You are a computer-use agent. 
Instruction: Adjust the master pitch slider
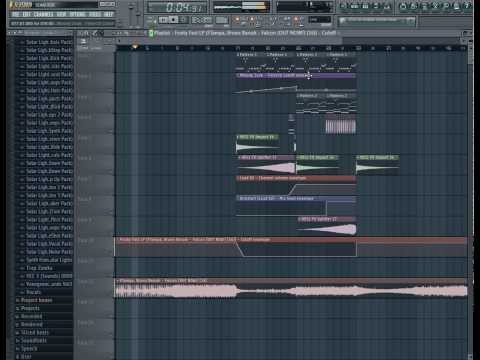(138, 14)
